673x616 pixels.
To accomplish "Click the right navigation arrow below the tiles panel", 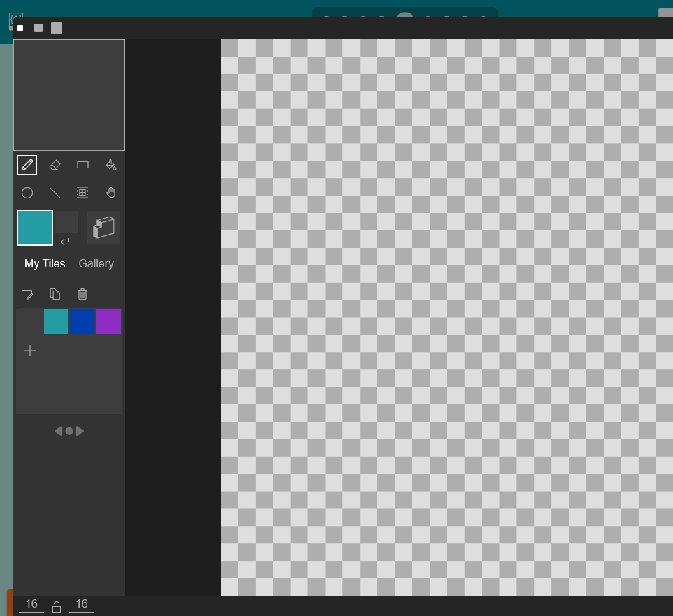I will click(x=80, y=430).
